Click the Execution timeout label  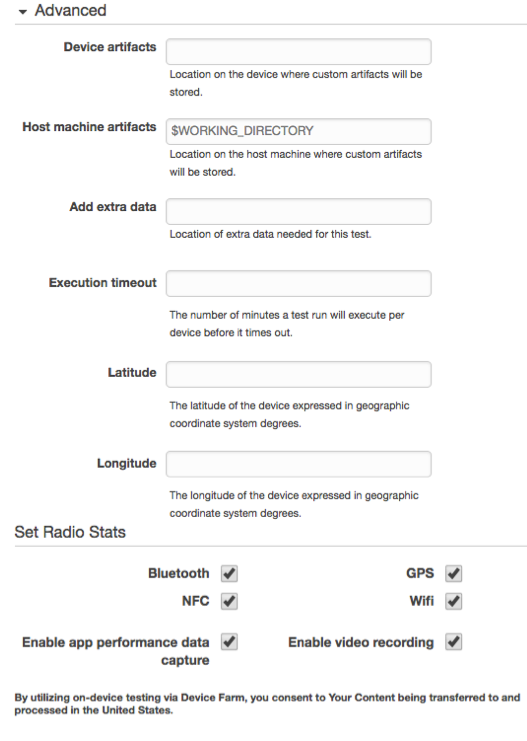click(x=103, y=283)
